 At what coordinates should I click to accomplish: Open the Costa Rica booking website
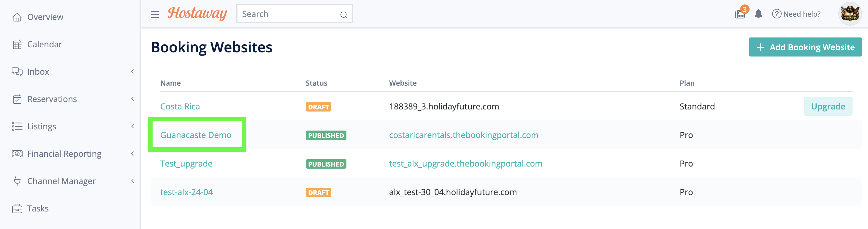(180, 106)
